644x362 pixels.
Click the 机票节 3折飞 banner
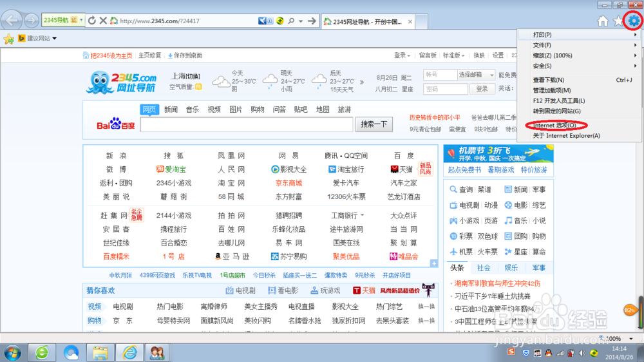498,153
